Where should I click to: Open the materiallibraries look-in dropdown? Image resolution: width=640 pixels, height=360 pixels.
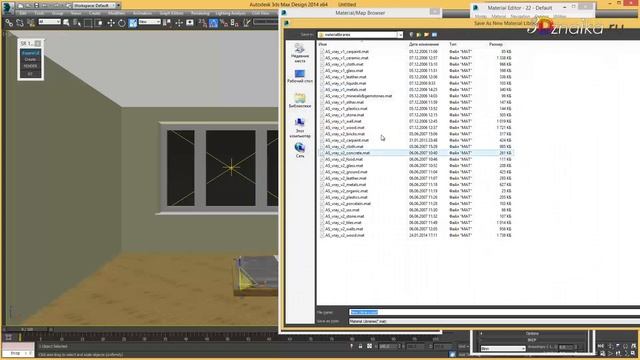tap(360, 35)
